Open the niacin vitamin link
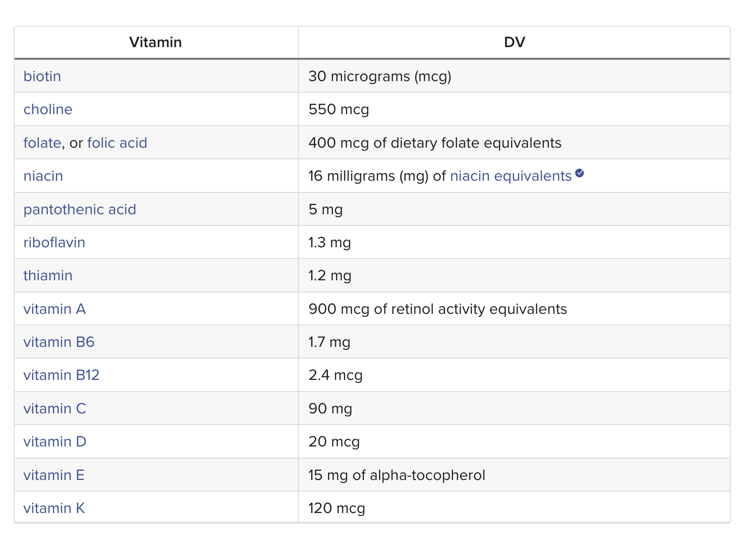This screenshot has width=756, height=548. pos(43,176)
